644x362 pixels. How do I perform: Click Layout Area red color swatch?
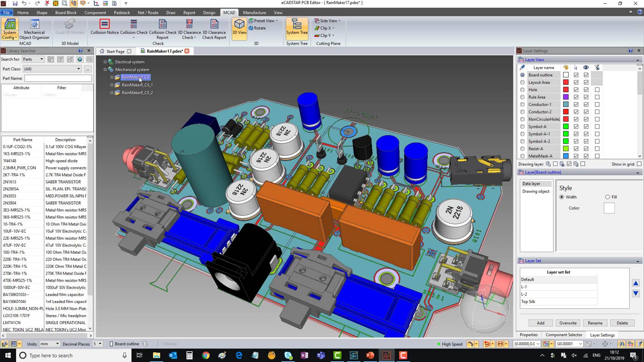coord(566,82)
